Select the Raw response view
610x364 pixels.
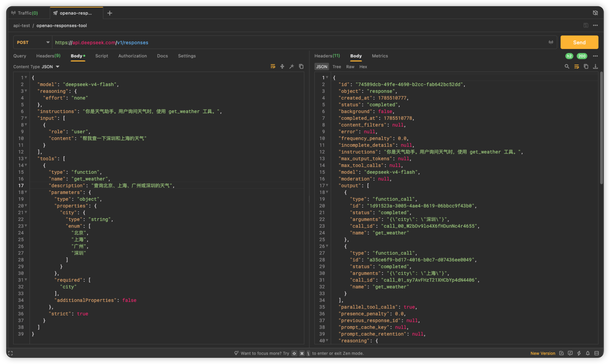point(350,67)
